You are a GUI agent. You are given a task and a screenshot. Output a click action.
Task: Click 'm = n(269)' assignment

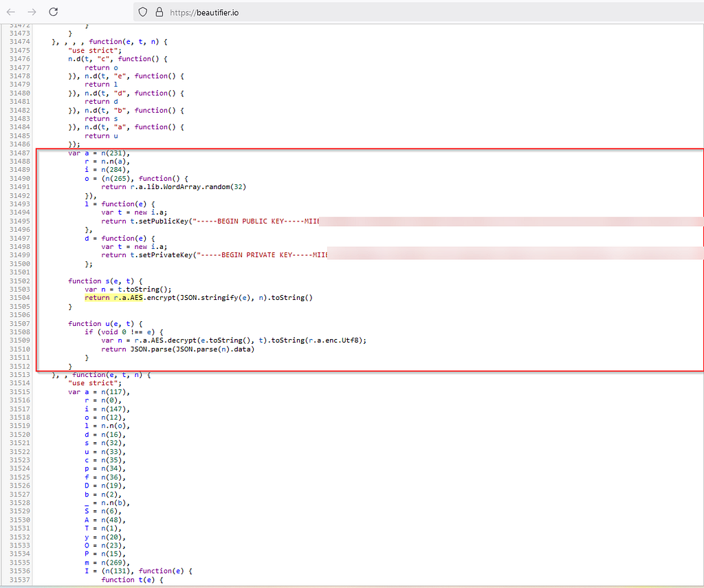pos(107,563)
